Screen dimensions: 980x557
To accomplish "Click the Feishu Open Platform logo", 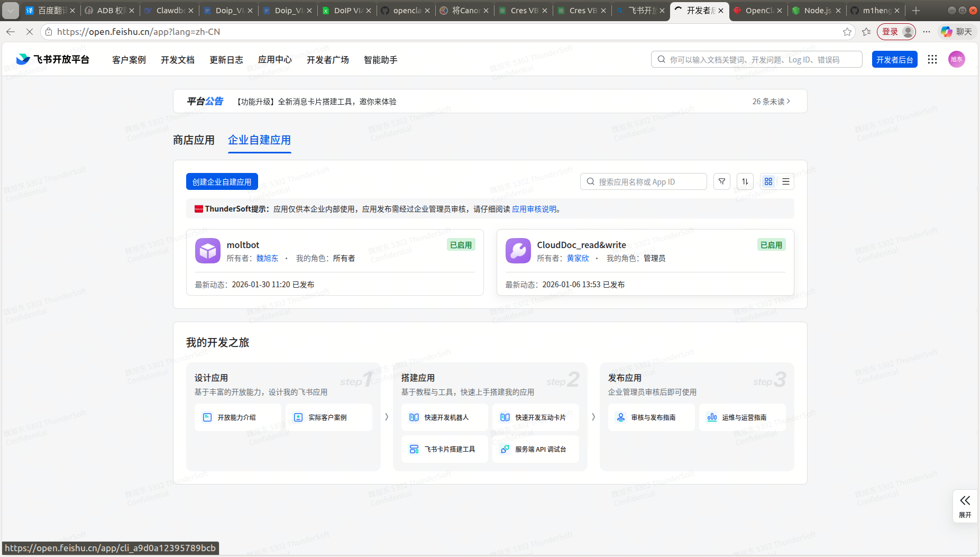I will coord(53,59).
